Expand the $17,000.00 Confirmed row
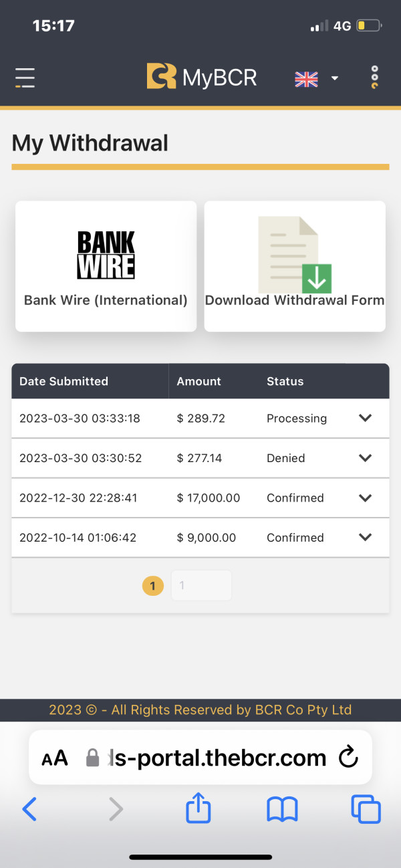Screen dimensions: 401x868 pyautogui.click(x=365, y=498)
